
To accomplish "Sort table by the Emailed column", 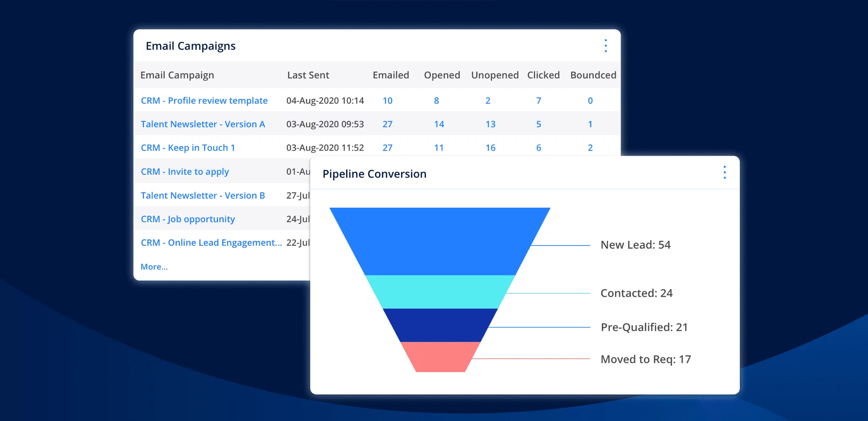I will [391, 75].
